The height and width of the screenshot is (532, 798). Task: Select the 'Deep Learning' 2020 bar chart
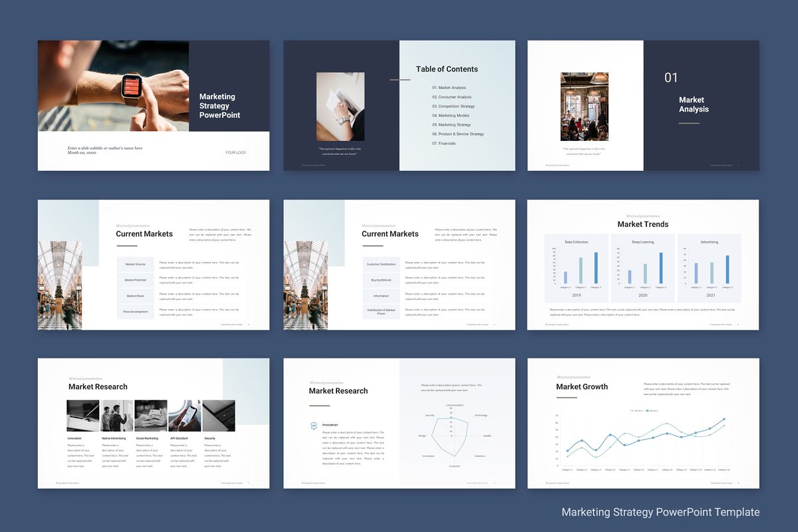pyautogui.click(x=642, y=267)
